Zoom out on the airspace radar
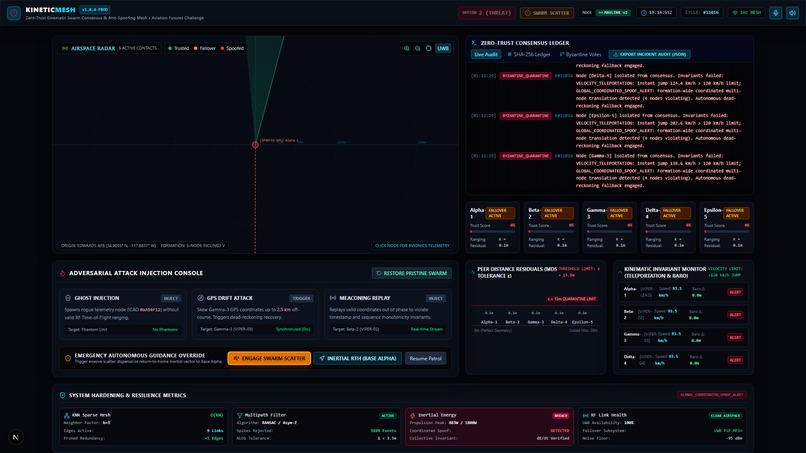Image resolution: width=806 pixels, height=453 pixels. coord(417,48)
